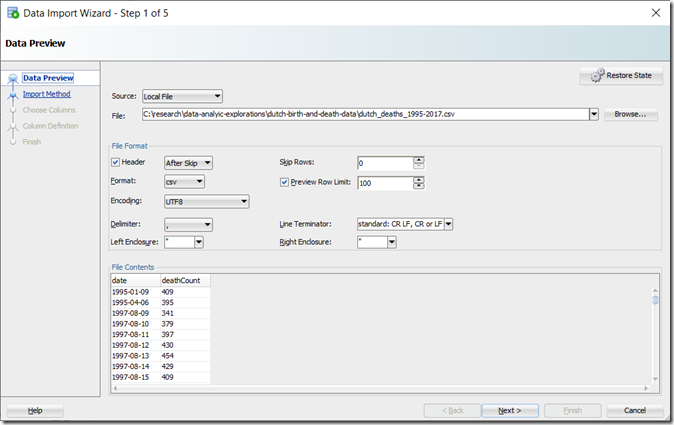Screen dimensions: 674x425
Task: Select the deathCount value 341
Action: [185, 313]
